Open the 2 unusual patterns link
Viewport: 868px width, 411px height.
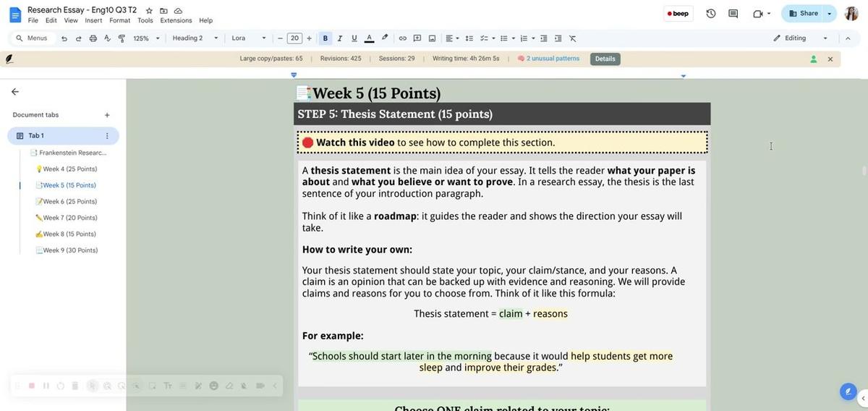point(553,59)
